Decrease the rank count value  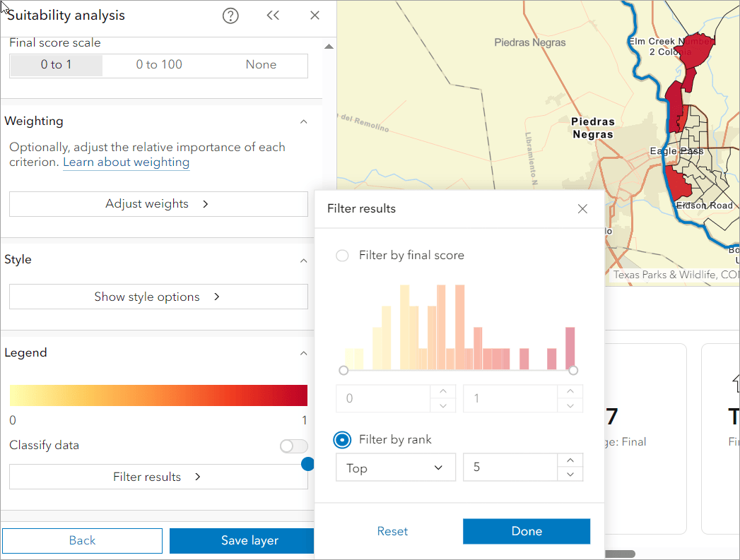(x=570, y=475)
